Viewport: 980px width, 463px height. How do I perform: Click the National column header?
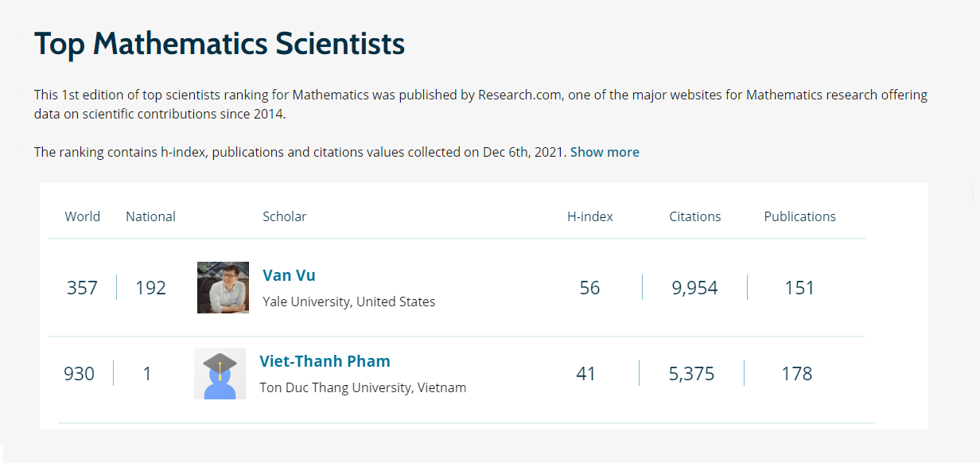tap(150, 216)
